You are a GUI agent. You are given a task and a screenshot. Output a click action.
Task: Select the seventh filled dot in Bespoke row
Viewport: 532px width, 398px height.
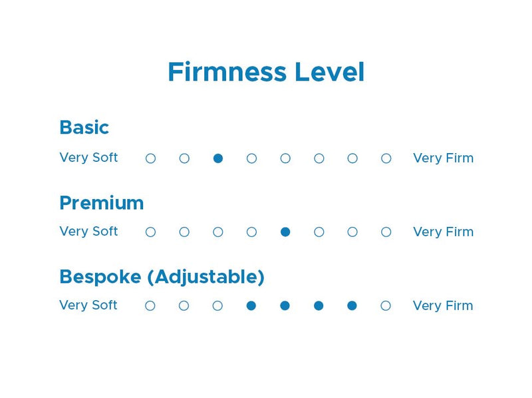352,305
